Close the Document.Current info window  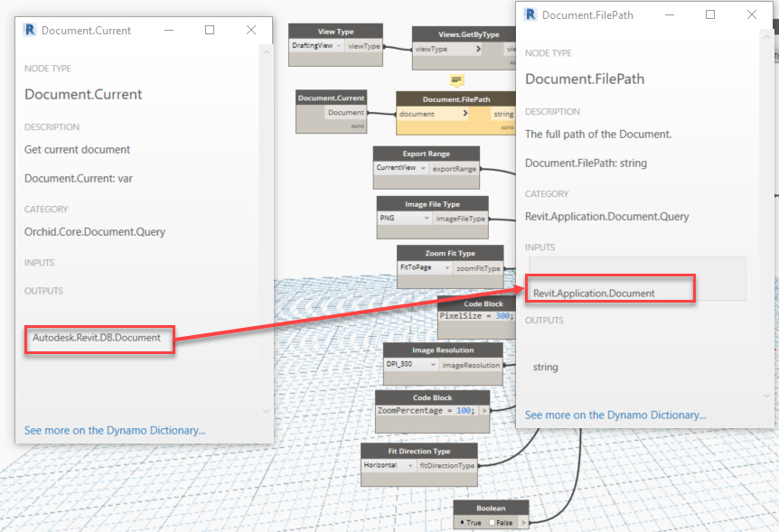[251, 31]
